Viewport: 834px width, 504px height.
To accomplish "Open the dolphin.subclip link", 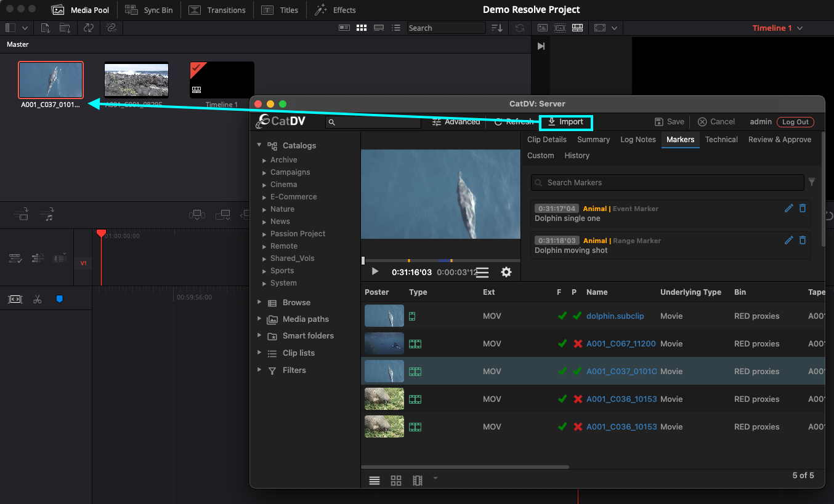I will [615, 316].
